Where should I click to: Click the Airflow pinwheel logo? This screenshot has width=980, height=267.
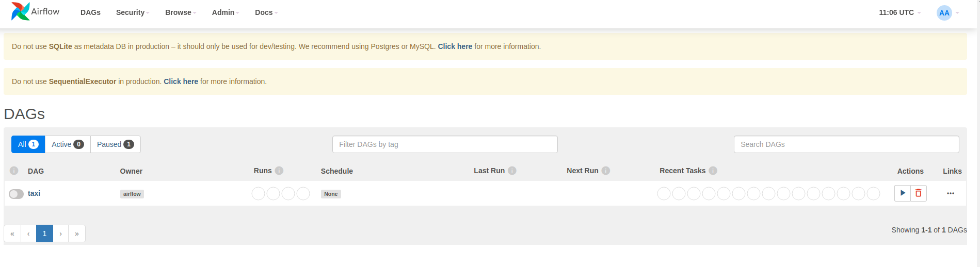[x=21, y=11]
